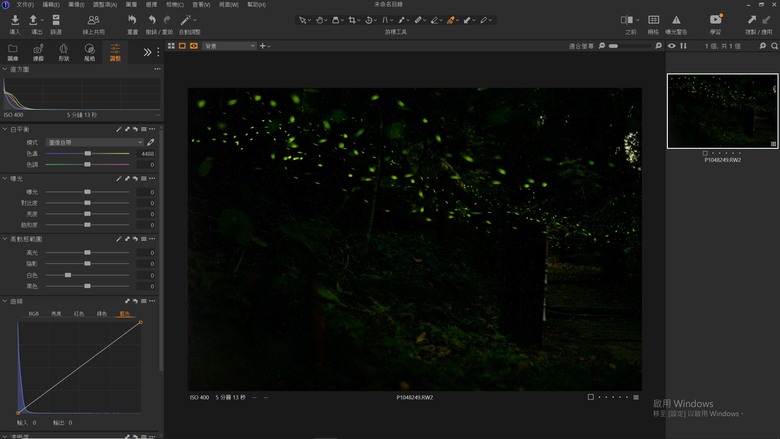Toggle browser visibility eye icon
780x439 pixels.
(672, 46)
